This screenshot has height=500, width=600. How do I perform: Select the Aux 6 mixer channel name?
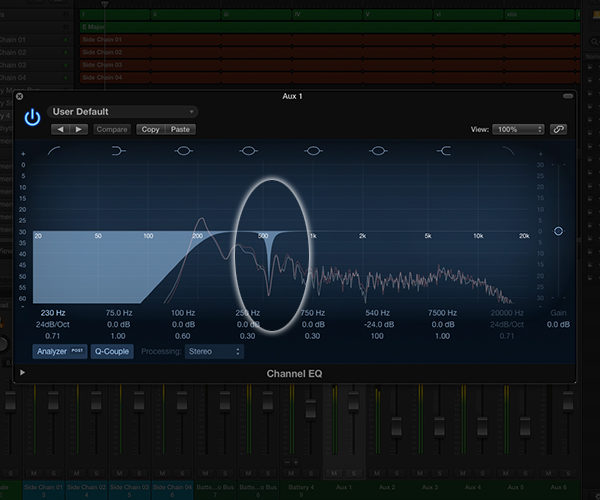tap(558, 487)
